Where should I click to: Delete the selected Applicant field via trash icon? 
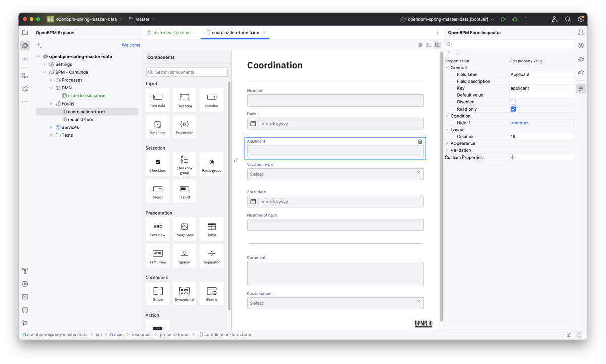pos(420,142)
